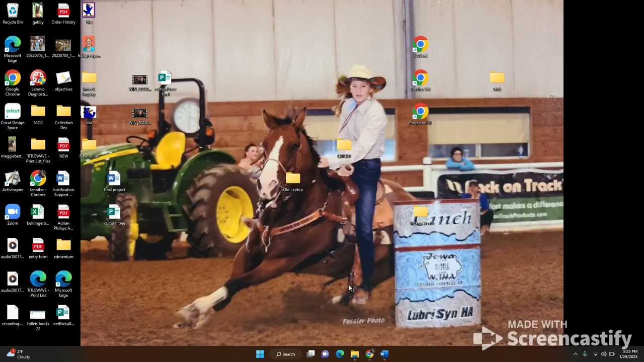Open Task View on the taskbar

click(311, 354)
